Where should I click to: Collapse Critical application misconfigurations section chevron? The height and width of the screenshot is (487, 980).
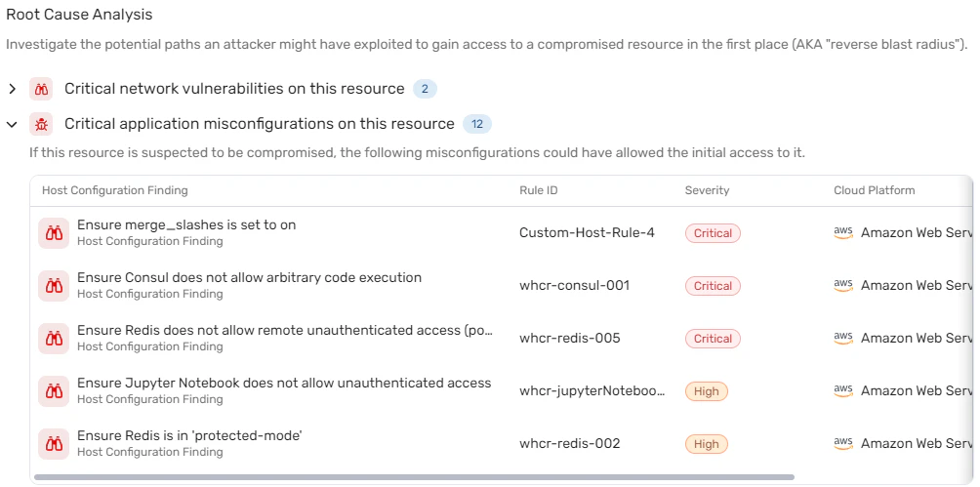12,124
